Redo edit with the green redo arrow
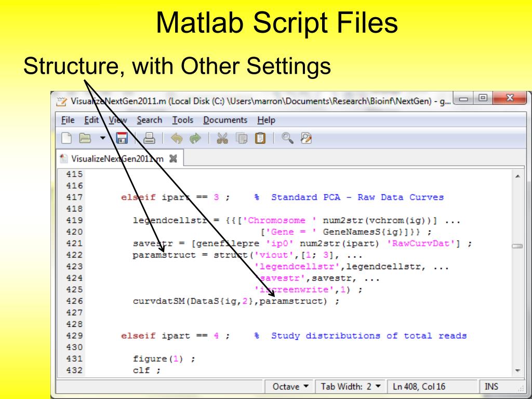Image resolution: width=532 pixels, height=399 pixels. click(195, 138)
